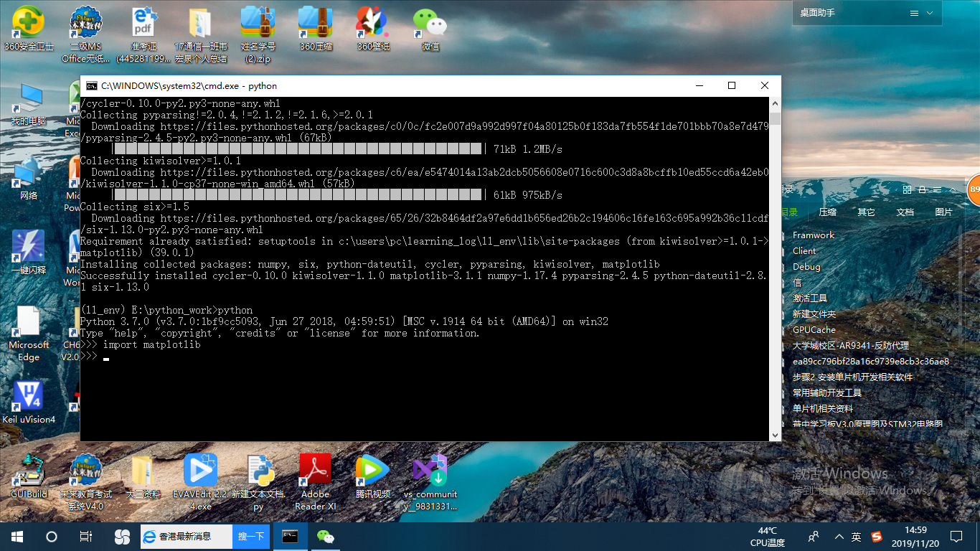Switch to the 其它 tab

867,212
